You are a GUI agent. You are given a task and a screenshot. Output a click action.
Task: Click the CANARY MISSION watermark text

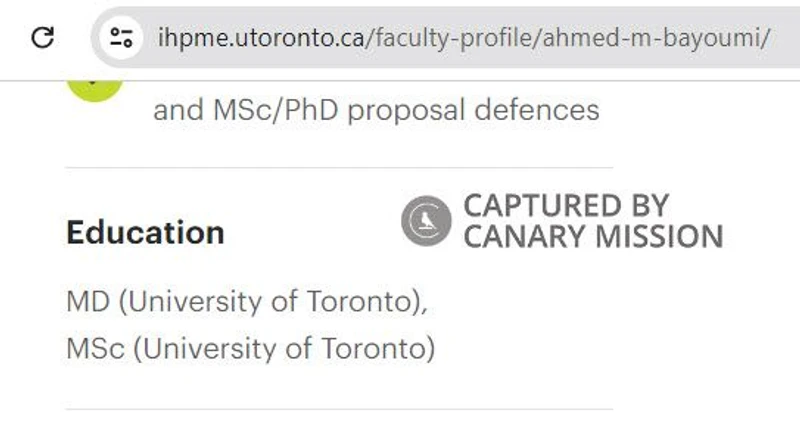593,236
